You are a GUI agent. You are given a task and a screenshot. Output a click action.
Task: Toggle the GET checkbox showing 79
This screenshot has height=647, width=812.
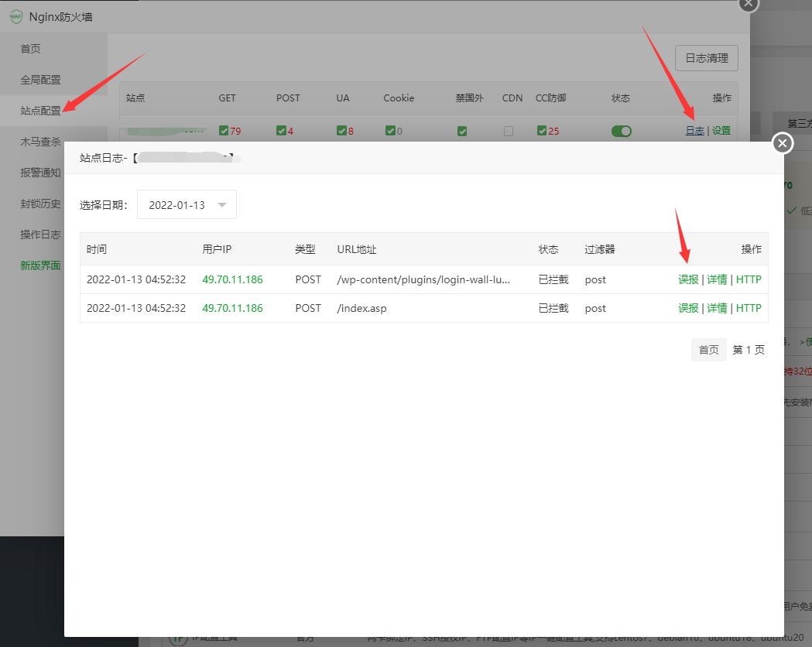224,131
